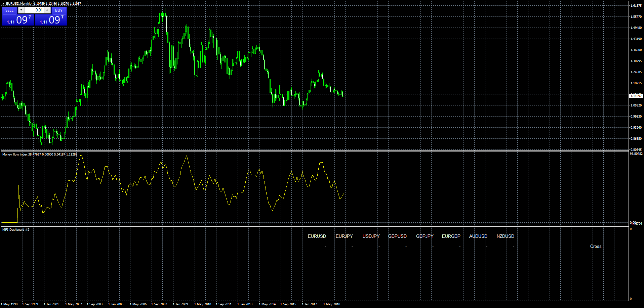Select USDJPY in the MFI dashboard
The image size is (644, 308).
click(x=371, y=236)
